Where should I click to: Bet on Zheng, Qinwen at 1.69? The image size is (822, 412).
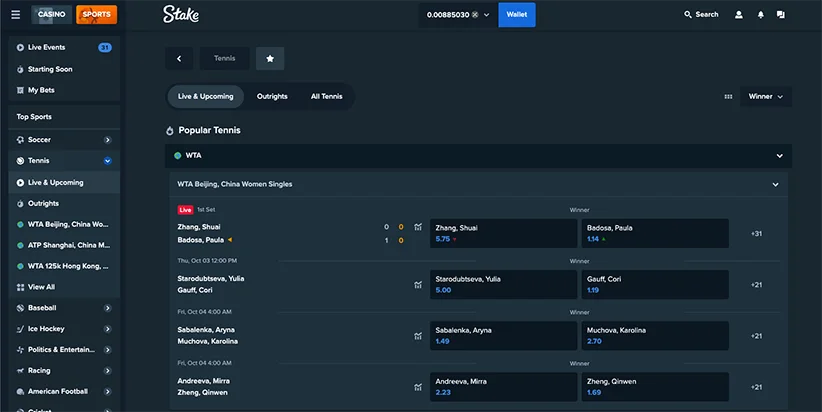coord(655,387)
